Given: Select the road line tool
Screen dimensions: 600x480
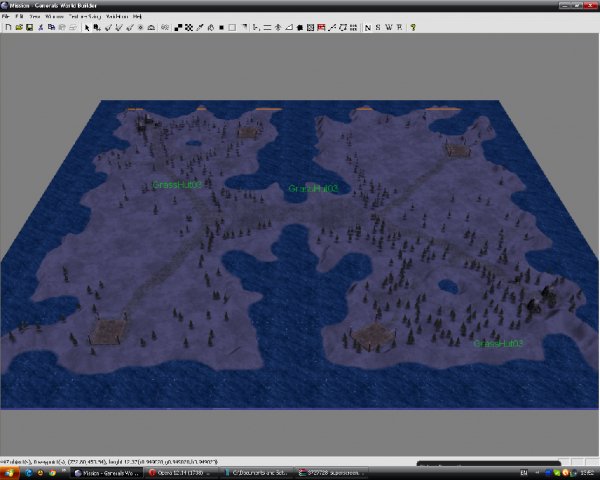Looking at the screenshot, I should point(332,27).
